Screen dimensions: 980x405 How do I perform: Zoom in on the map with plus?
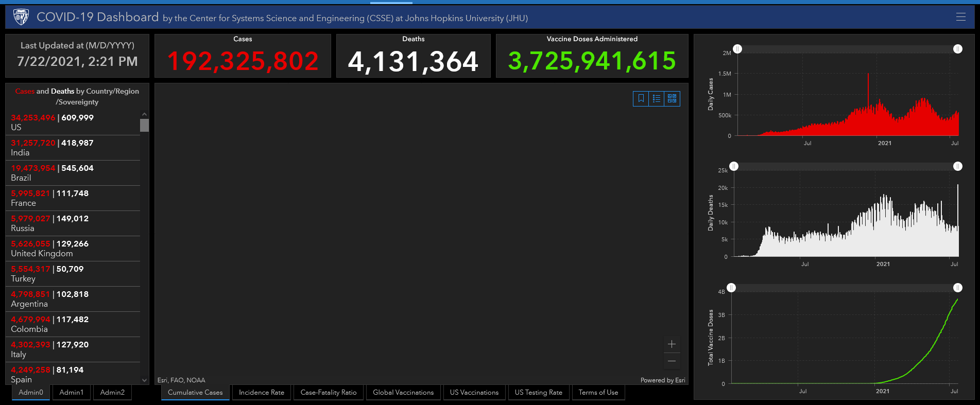point(672,344)
